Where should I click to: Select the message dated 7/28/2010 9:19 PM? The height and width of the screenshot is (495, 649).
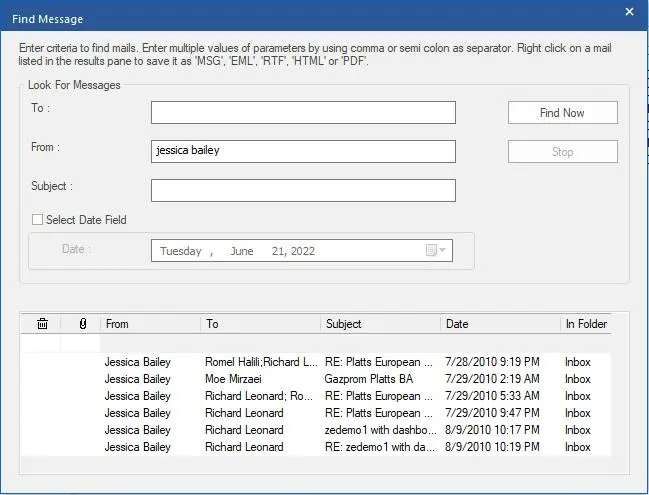tap(315, 362)
